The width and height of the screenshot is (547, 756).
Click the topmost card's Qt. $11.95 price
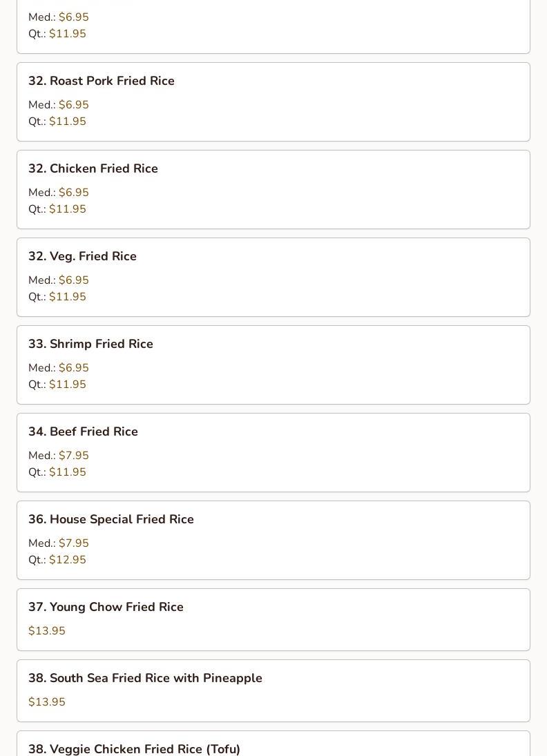click(68, 33)
